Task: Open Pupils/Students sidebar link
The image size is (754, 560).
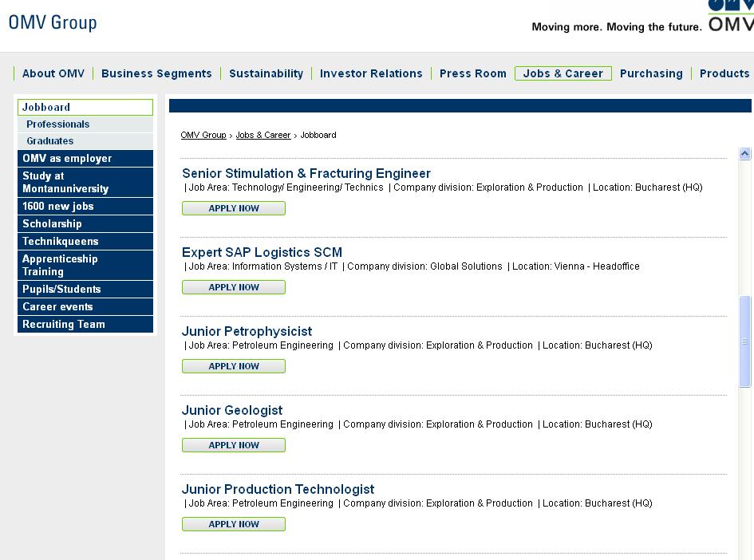Action: click(x=85, y=289)
